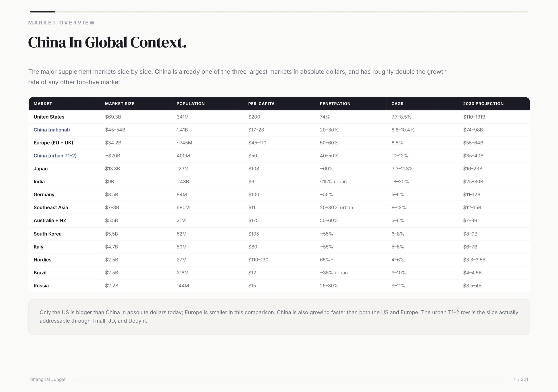This screenshot has width=558, height=392.
Task: Click the Shanghai Jungle footer text
Action: [x=48, y=379]
